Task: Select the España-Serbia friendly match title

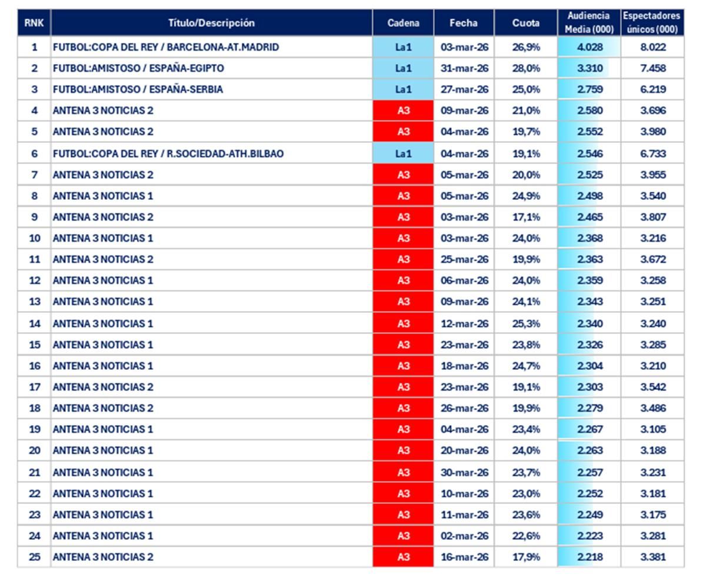Action: [x=138, y=89]
